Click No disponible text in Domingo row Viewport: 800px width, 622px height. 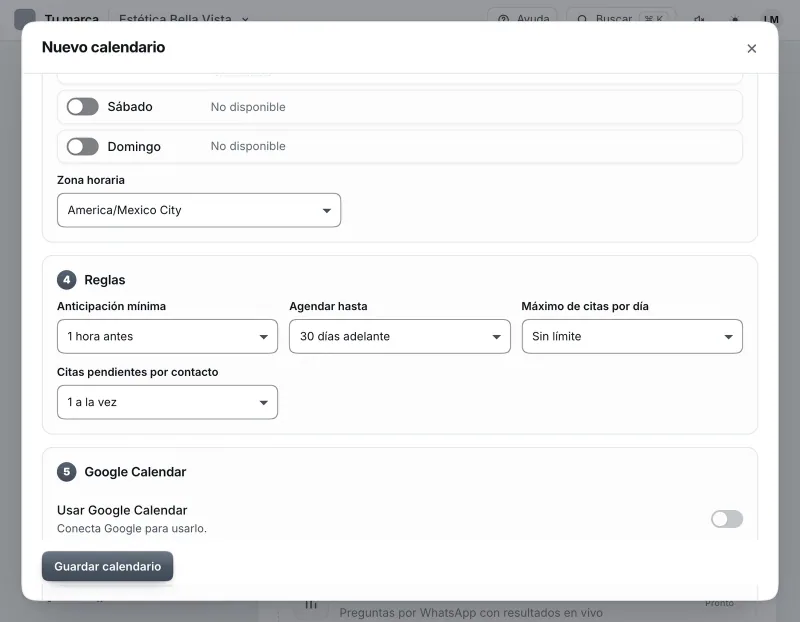[248, 146]
